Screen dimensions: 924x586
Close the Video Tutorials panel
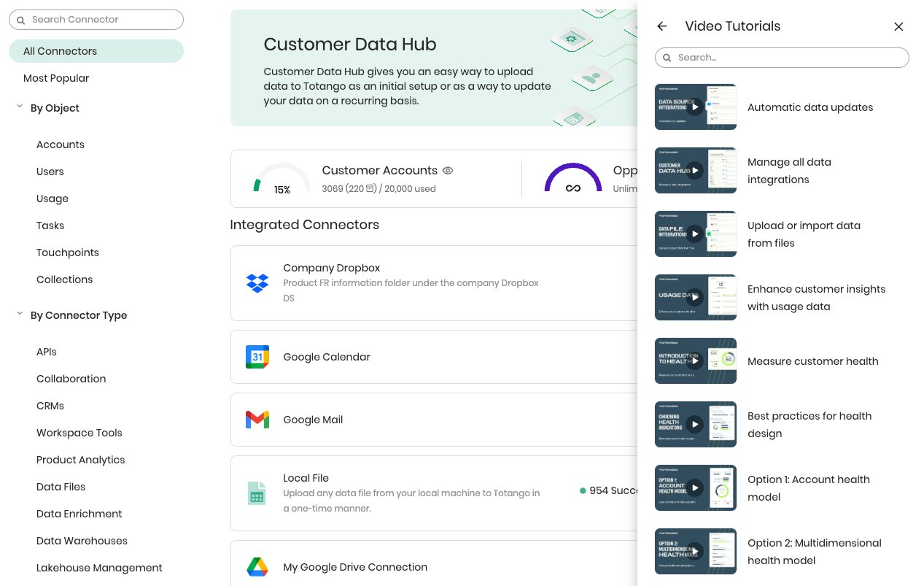898,27
